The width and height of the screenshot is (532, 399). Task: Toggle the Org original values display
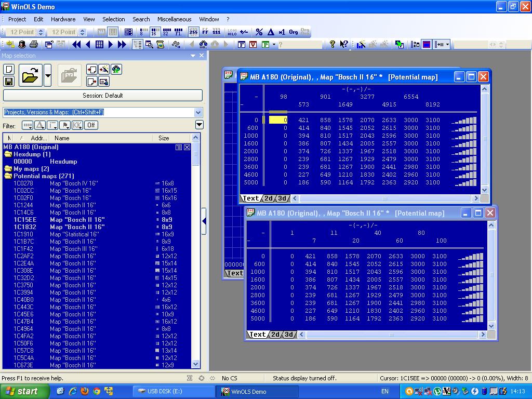tap(294, 32)
